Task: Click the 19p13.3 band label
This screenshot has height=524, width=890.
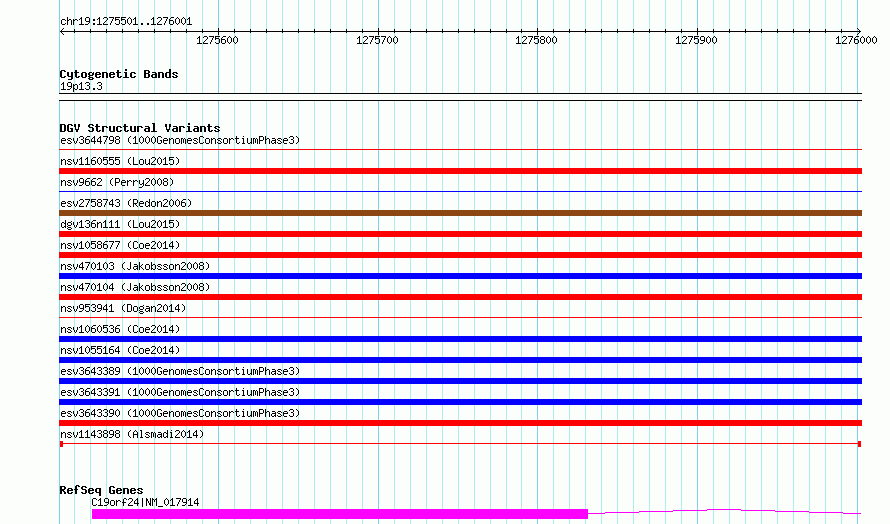Action: pyautogui.click(x=81, y=86)
